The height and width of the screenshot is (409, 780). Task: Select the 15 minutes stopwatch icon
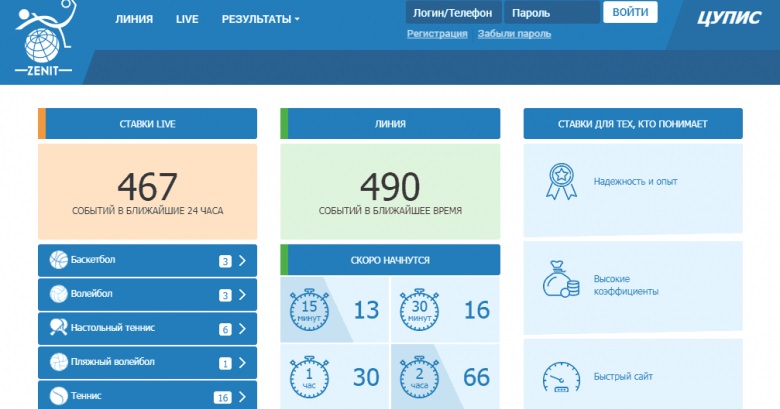310,310
